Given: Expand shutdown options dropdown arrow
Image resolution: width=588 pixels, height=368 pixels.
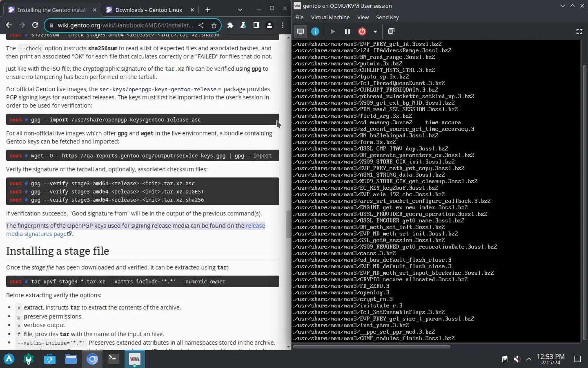Looking at the screenshot, I should click(x=375, y=31).
